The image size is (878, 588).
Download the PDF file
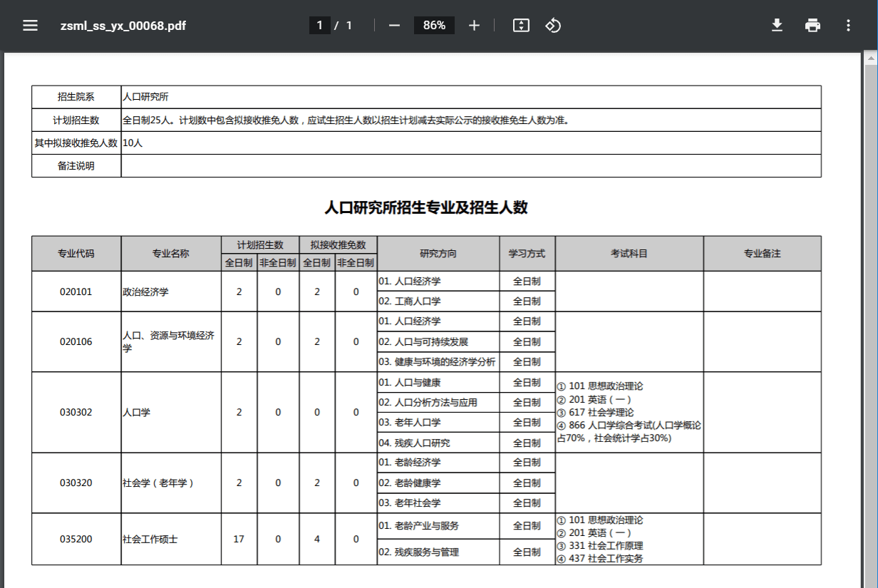[x=777, y=26]
